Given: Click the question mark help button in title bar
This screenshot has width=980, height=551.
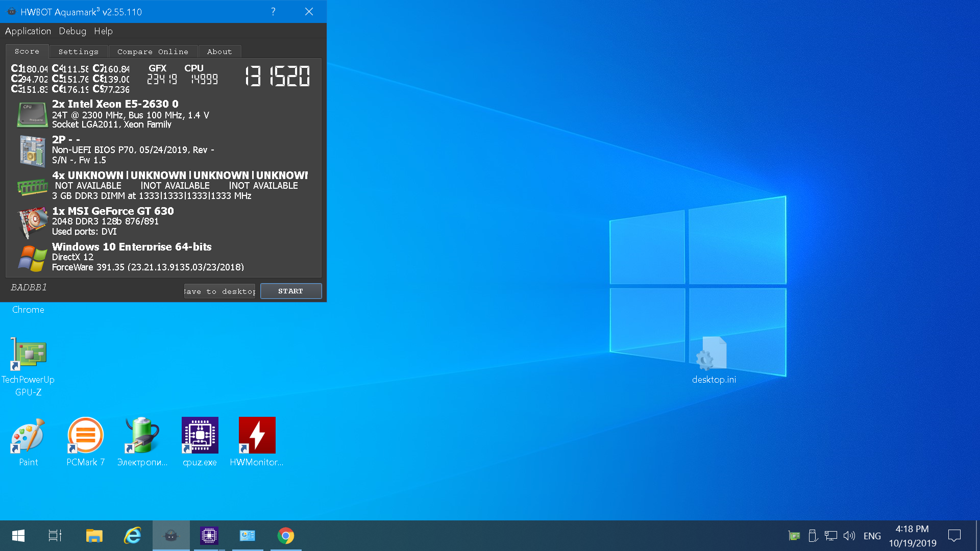Looking at the screenshot, I should coord(273,11).
